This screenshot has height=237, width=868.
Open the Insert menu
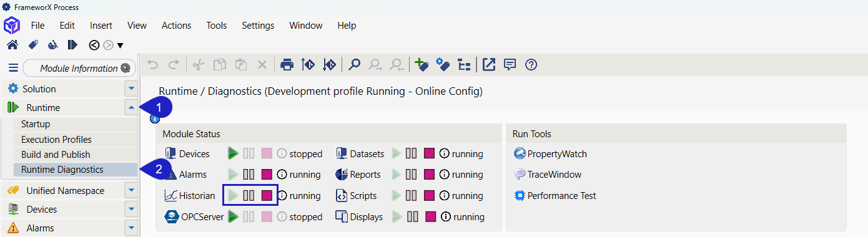tap(101, 26)
